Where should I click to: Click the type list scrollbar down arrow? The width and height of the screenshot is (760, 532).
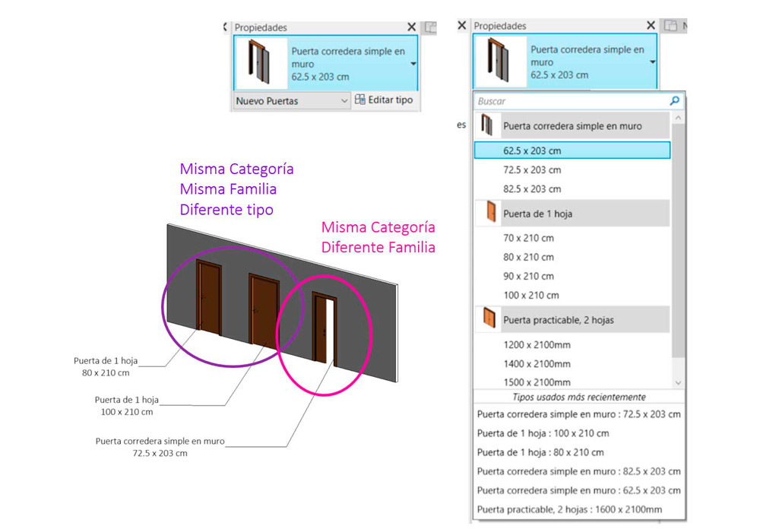(678, 383)
